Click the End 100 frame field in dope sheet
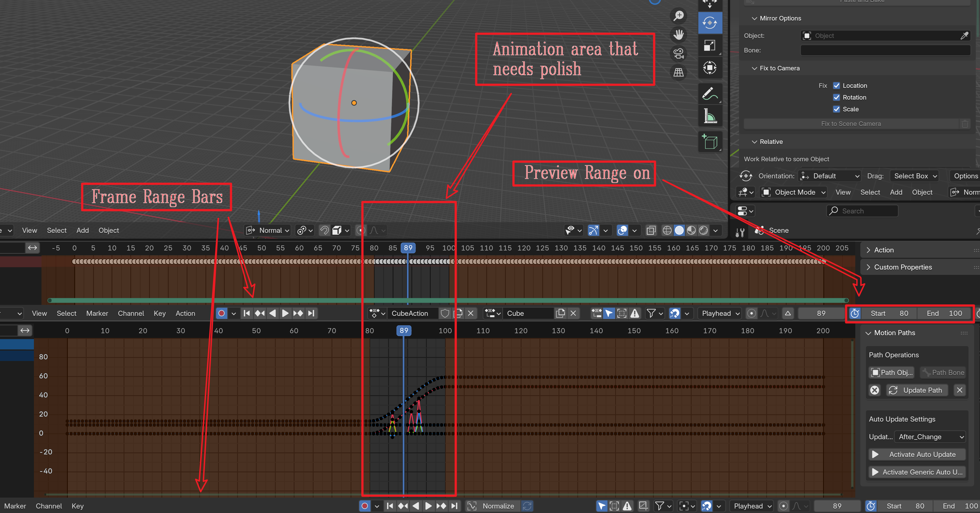 pos(945,313)
